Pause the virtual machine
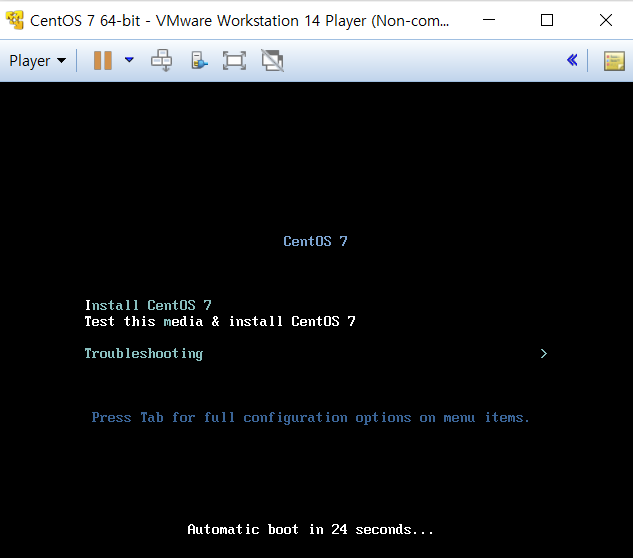 [x=103, y=61]
